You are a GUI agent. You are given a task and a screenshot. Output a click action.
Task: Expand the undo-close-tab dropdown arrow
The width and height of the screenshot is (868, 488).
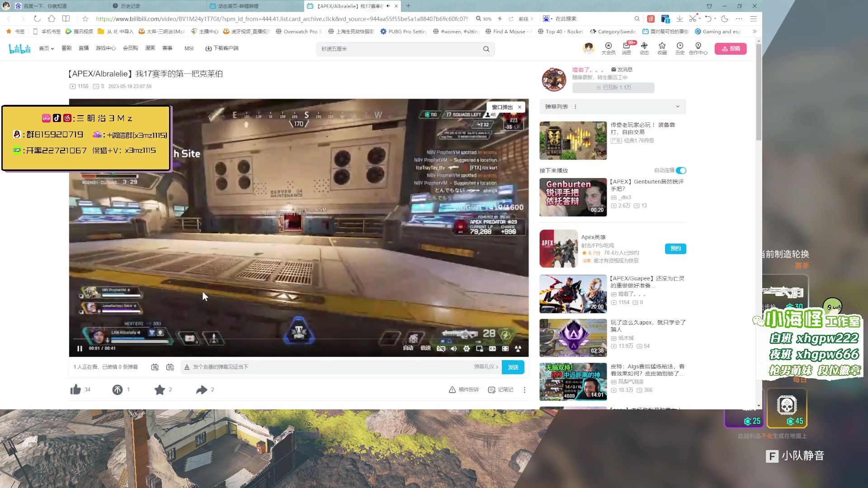tap(715, 19)
